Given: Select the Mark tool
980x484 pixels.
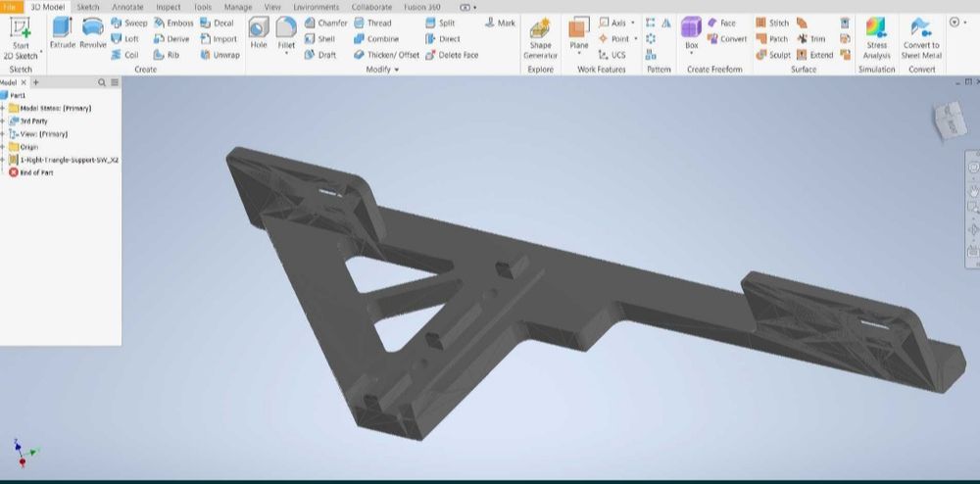Looking at the screenshot, I should click(x=500, y=24).
